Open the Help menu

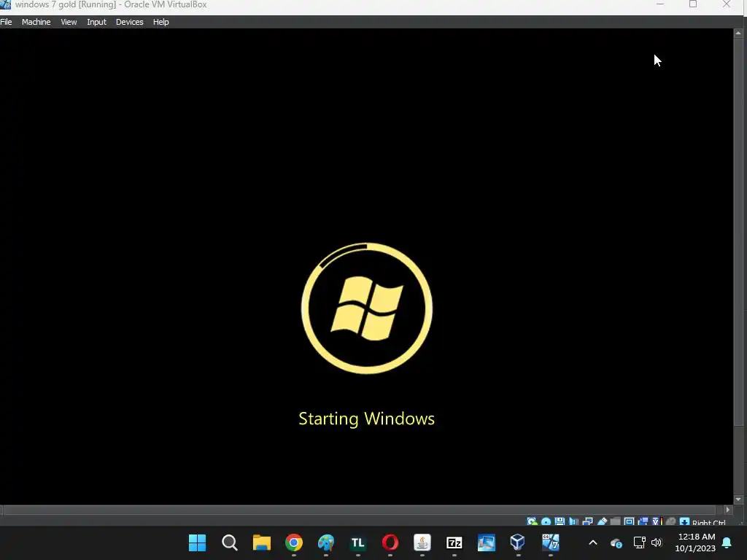point(160,22)
